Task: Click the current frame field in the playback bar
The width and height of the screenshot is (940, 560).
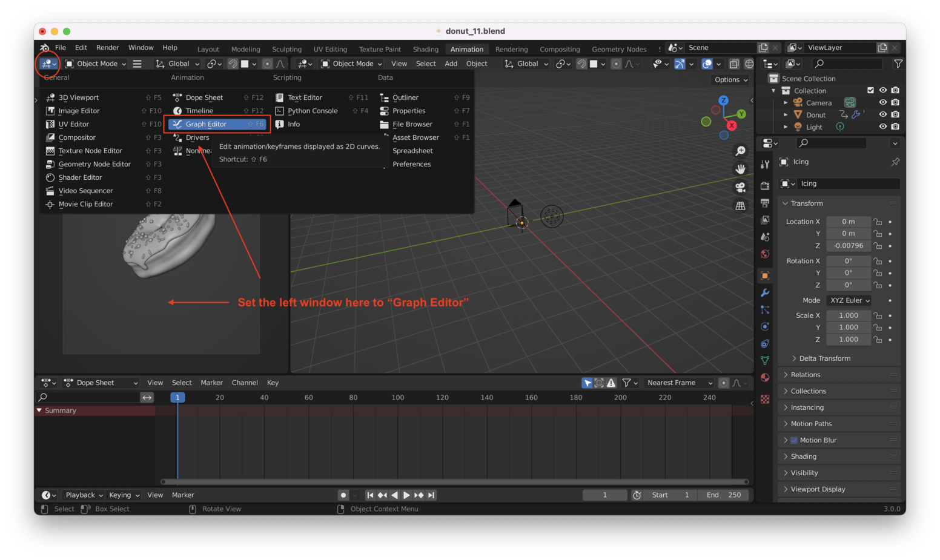Action: [x=604, y=495]
